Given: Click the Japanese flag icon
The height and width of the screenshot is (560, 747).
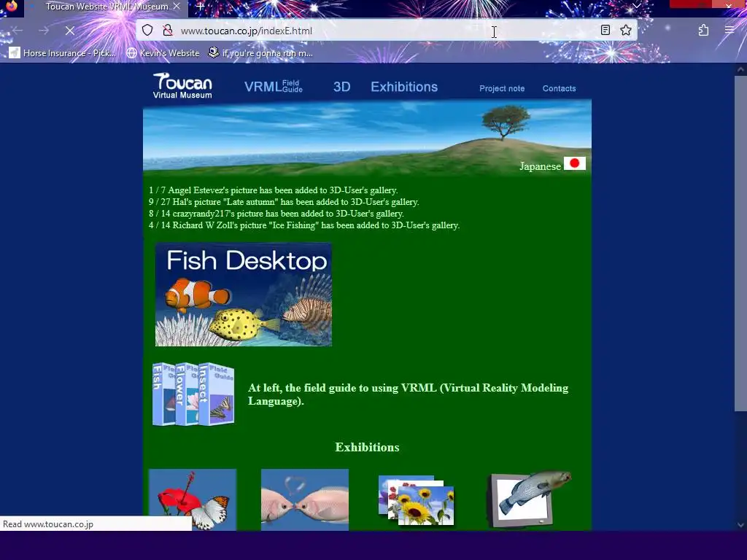Looking at the screenshot, I should (x=575, y=163).
